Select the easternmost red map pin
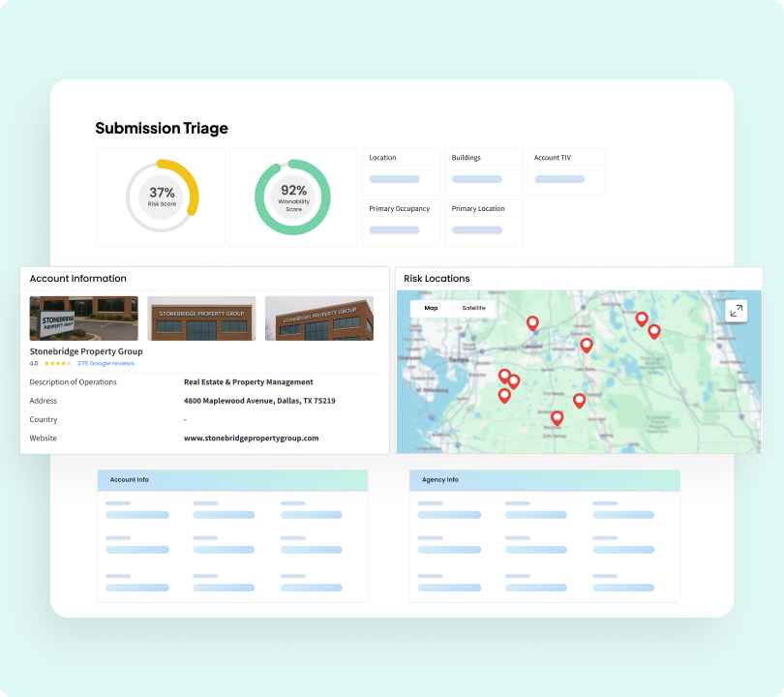 click(x=654, y=331)
